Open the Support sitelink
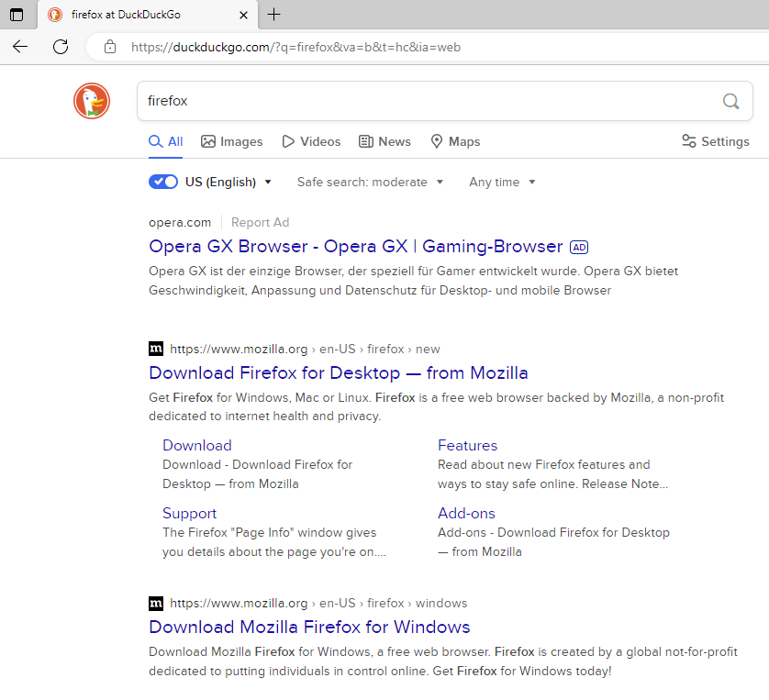 pos(189,513)
